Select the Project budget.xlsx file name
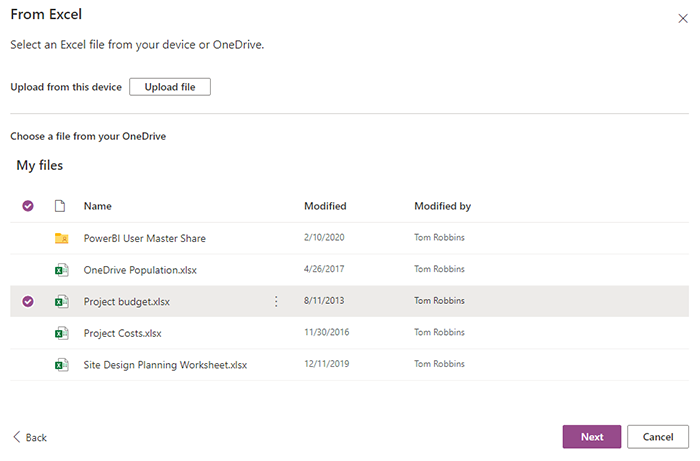 [x=127, y=302]
